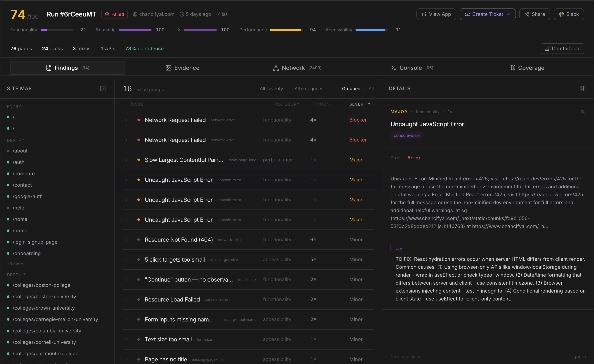The image size is (594, 364).
Task: Collapse the Site Map panel
Action: tap(103, 89)
